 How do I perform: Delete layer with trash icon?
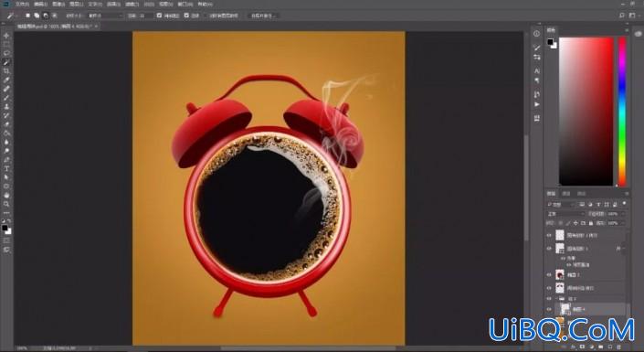(x=619, y=347)
